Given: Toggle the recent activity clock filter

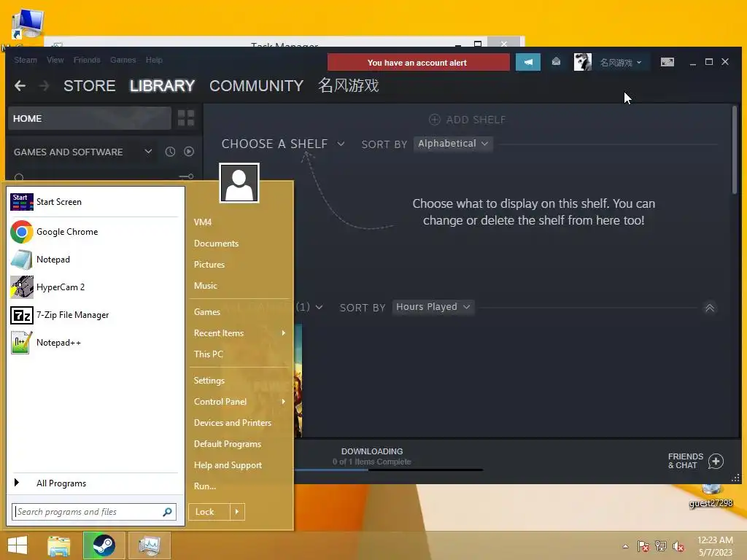Looking at the screenshot, I should coord(170,152).
